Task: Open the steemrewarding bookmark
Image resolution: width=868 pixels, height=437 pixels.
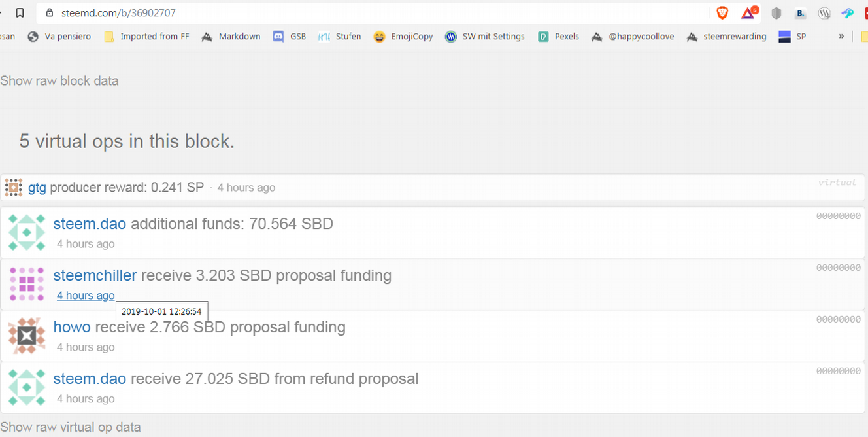Action: pyautogui.click(x=727, y=37)
